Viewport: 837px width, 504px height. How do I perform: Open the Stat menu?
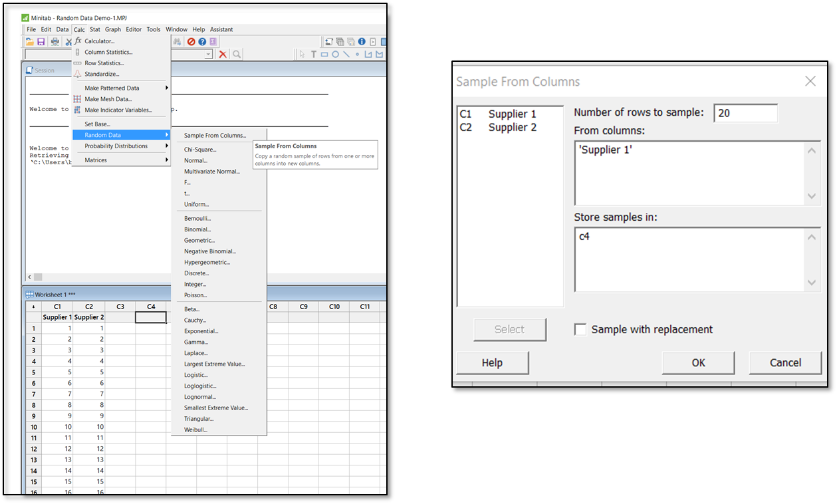(95, 29)
